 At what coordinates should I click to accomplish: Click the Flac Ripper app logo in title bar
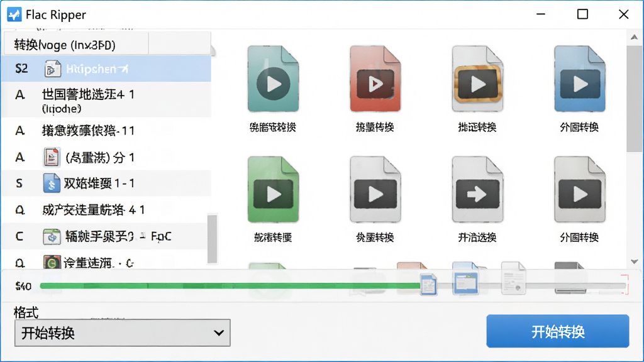[x=14, y=14]
